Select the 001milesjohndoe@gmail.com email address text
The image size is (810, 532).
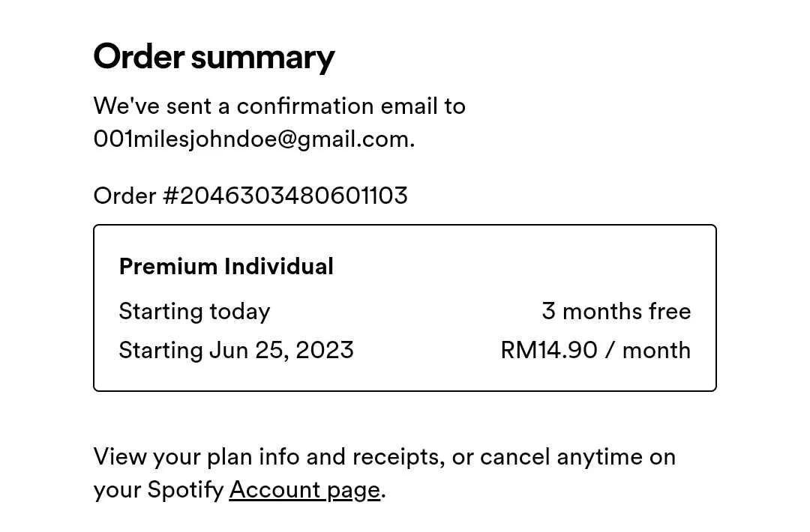252,139
